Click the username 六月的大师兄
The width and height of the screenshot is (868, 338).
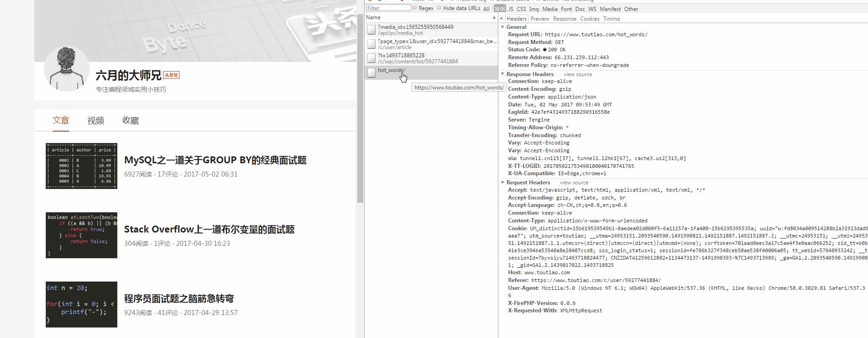[129, 75]
